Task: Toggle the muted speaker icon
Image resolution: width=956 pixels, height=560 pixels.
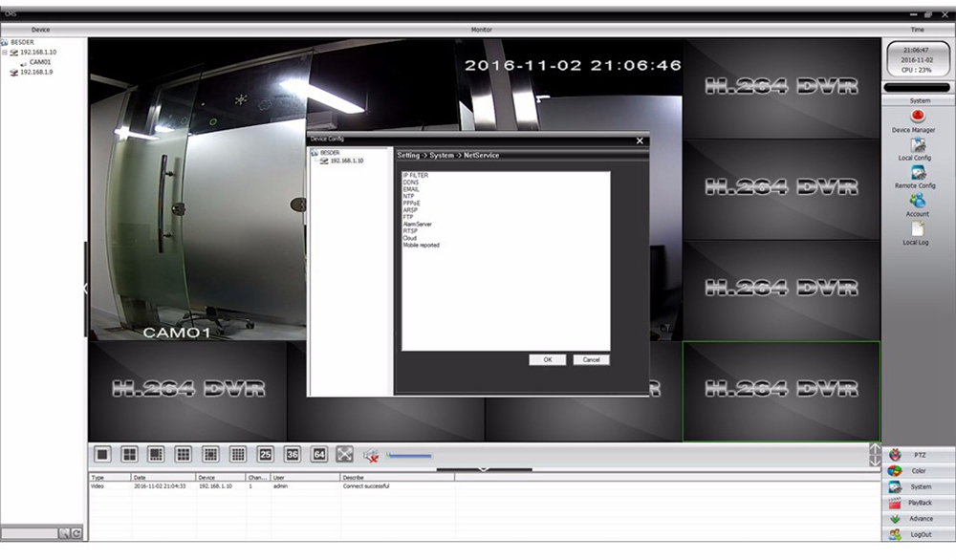Action: (x=371, y=456)
